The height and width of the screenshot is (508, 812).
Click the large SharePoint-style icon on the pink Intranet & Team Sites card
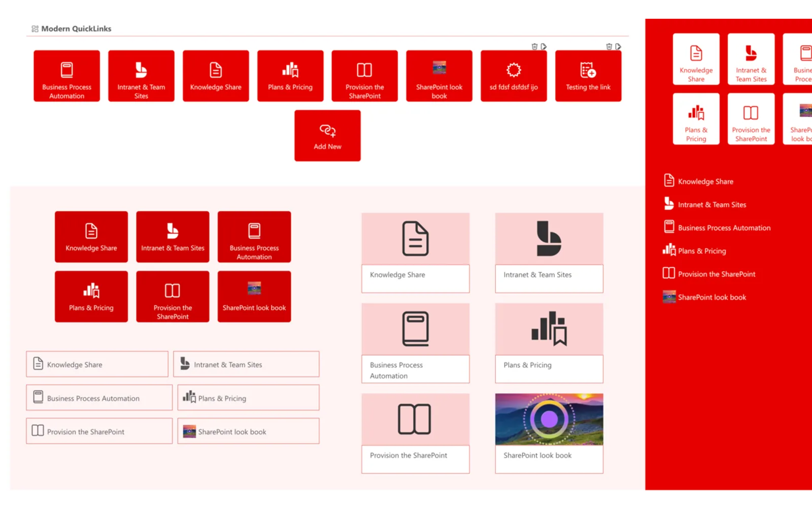tap(549, 238)
